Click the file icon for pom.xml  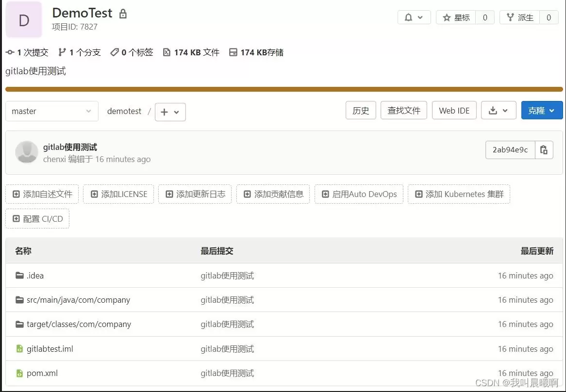coord(19,373)
